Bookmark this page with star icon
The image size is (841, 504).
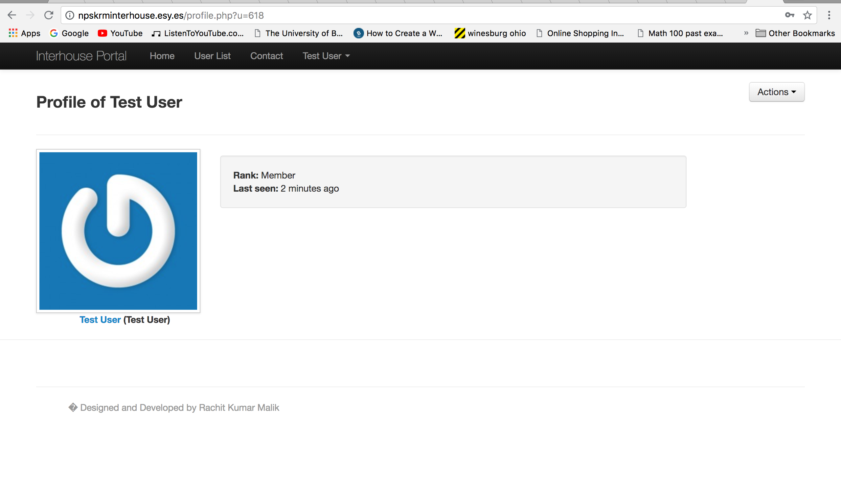click(807, 15)
